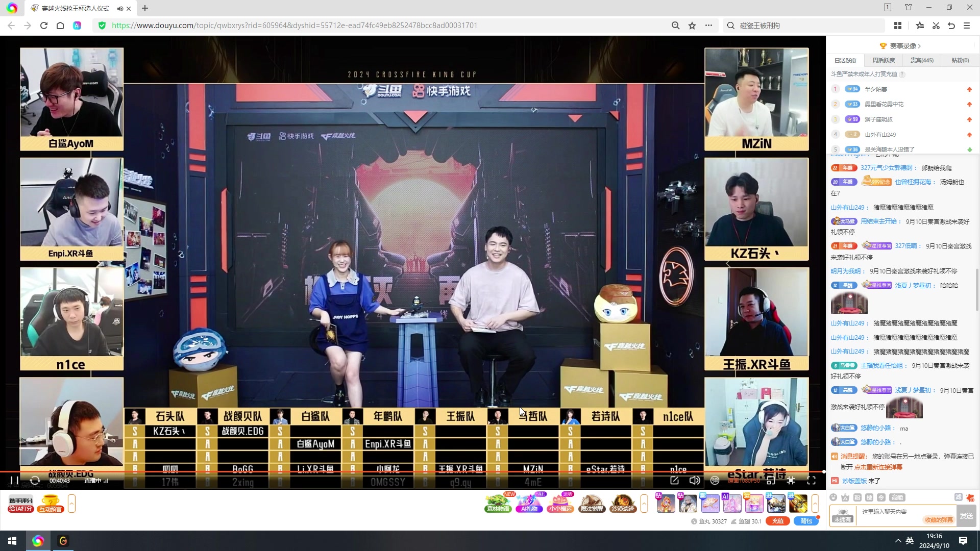The image size is (980, 551).
Task: Switch to the 钻粉(0) tab
Action: 960,60
